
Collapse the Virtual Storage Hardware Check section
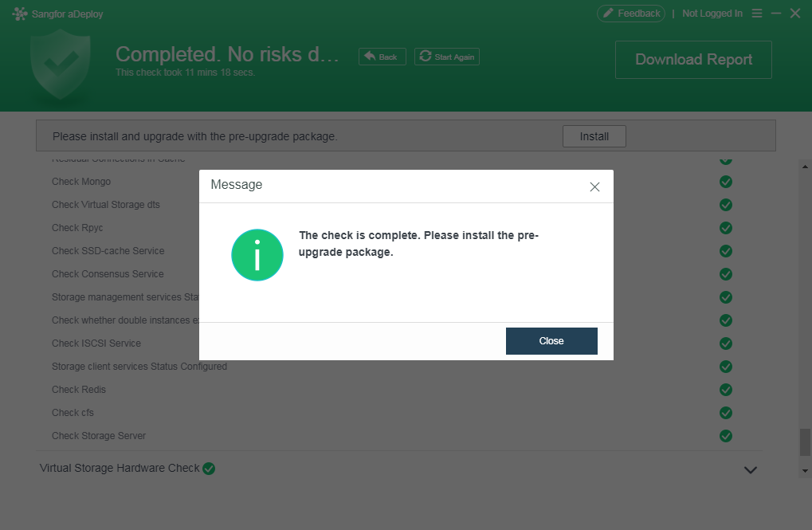[x=749, y=470]
